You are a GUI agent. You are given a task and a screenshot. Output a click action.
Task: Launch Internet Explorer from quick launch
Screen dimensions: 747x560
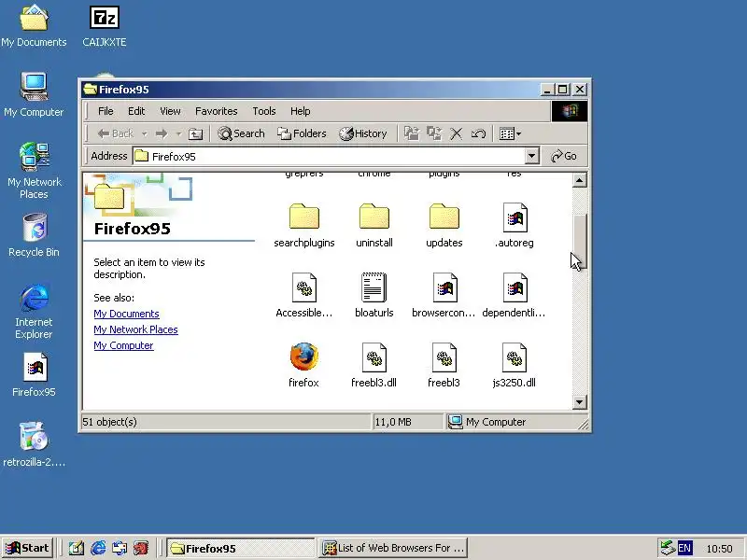[98, 548]
